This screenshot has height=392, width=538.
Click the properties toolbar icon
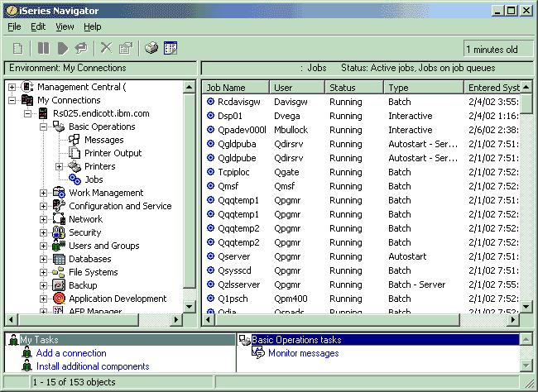pos(126,48)
